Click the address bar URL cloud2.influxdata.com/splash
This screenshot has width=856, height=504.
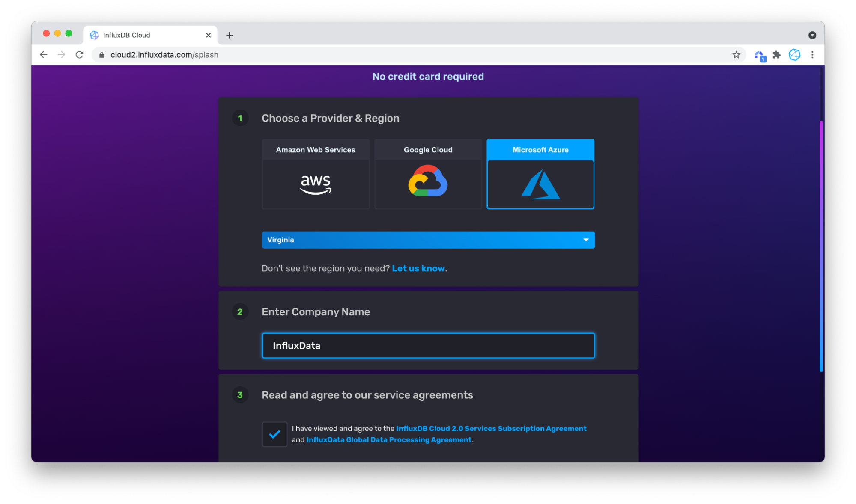(164, 55)
